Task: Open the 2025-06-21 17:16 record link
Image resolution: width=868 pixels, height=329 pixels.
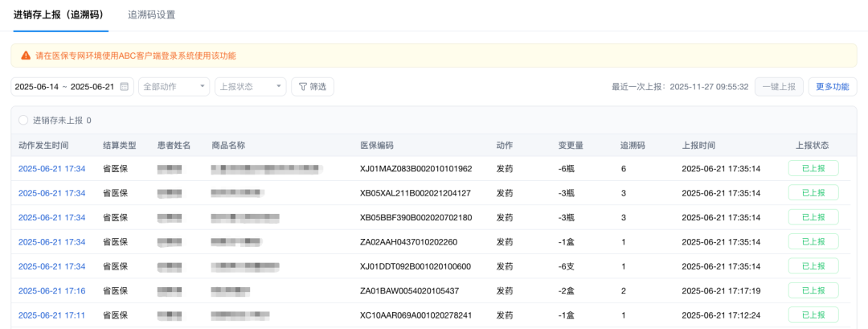Action: (51, 290)
